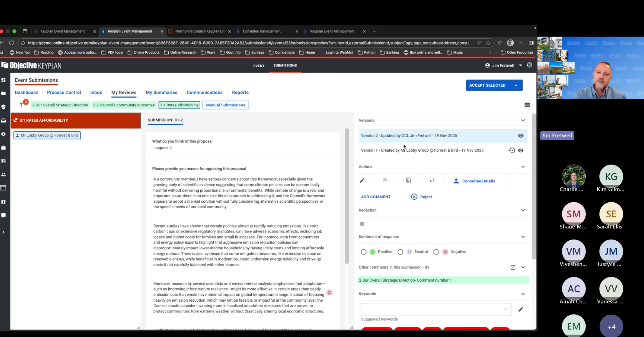Image resolution: width=644 pixels, height=337 pixels.
Task: Toggle the list view icon at right
Action: 527,105
